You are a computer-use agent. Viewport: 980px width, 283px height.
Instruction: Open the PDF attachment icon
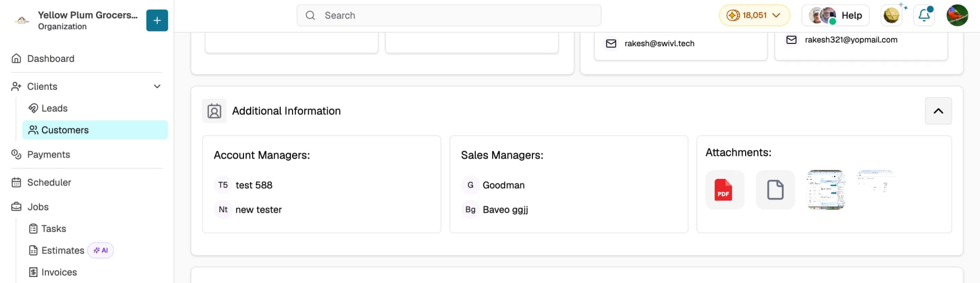(x=724, y=190)
